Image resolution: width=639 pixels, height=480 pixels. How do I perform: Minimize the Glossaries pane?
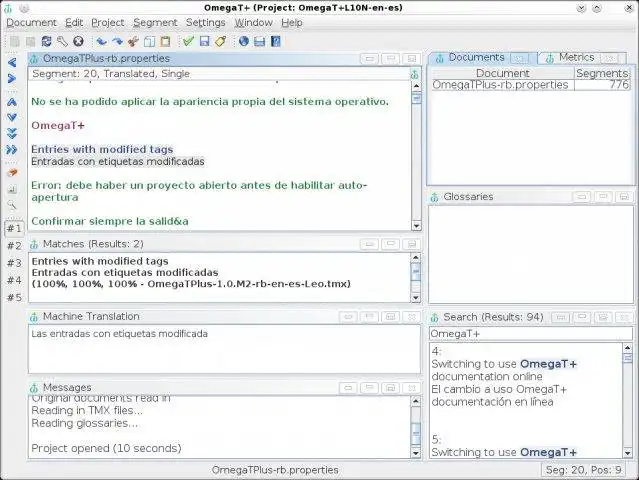click(x=582, y=197)
